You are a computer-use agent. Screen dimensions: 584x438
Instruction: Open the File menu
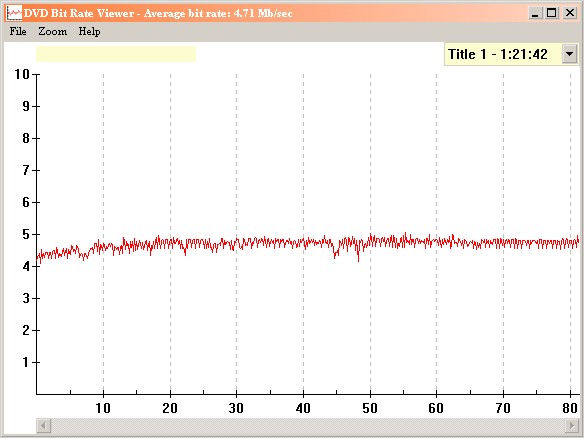coord(18,31)
